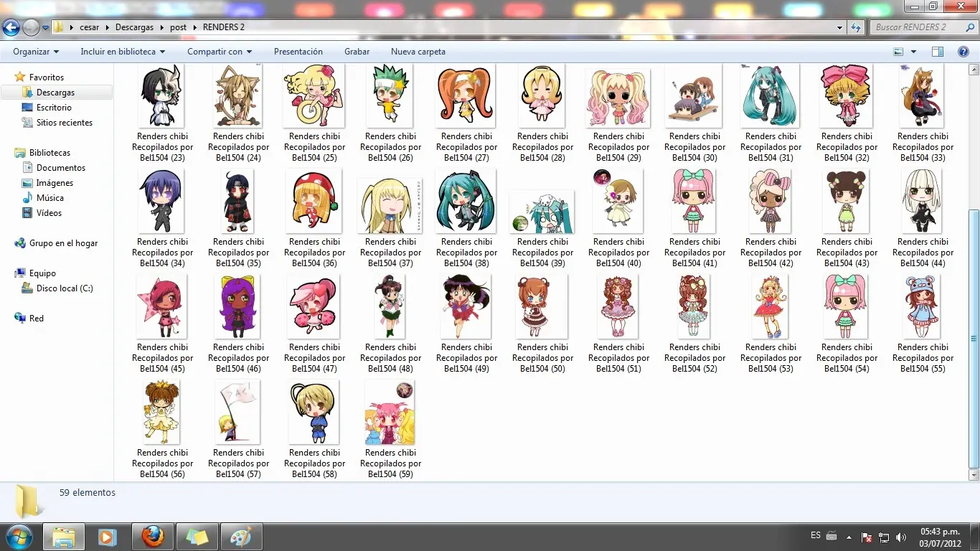Click the Grupo en el hogar icon
This screenshot has width=980, height=551.
click(x=20, y=243)
